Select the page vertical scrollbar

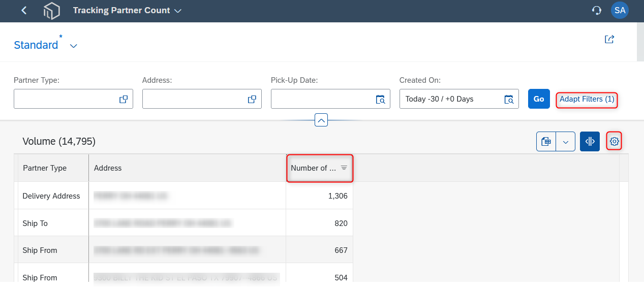point(640,43)
